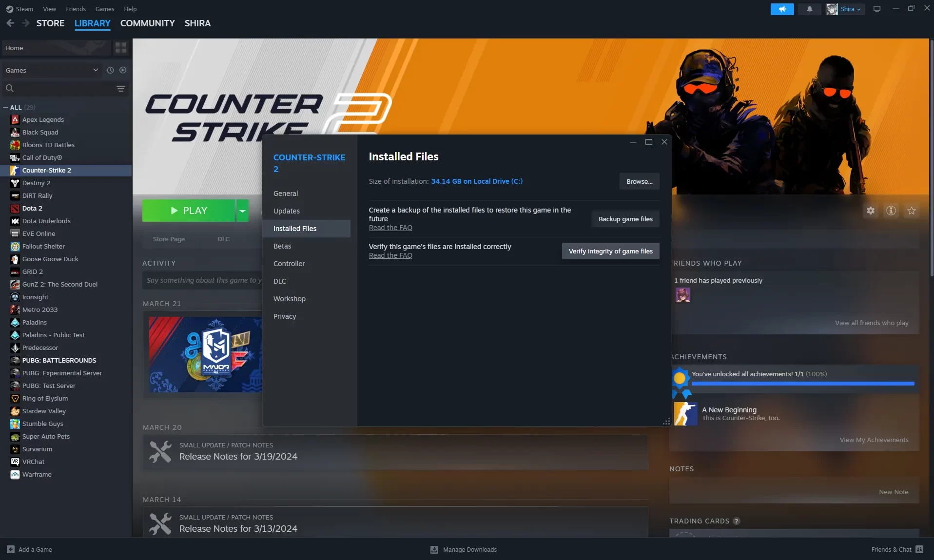The image size is (934, 560).
Task: Open the Friends menu
Action: 76,9
